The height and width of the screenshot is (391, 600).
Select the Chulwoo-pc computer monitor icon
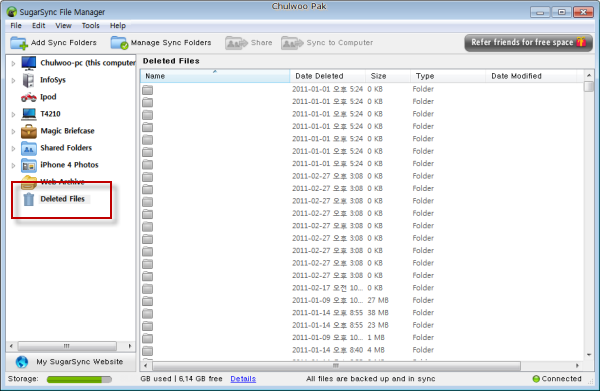coord(29,63)
